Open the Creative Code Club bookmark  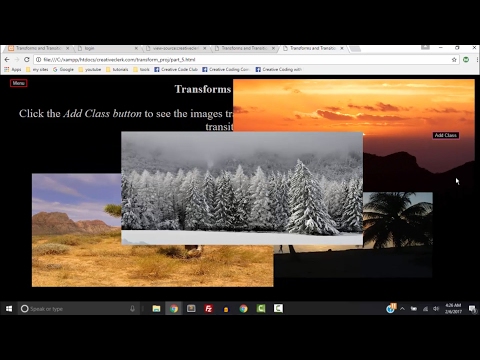(x=176, y=69)
